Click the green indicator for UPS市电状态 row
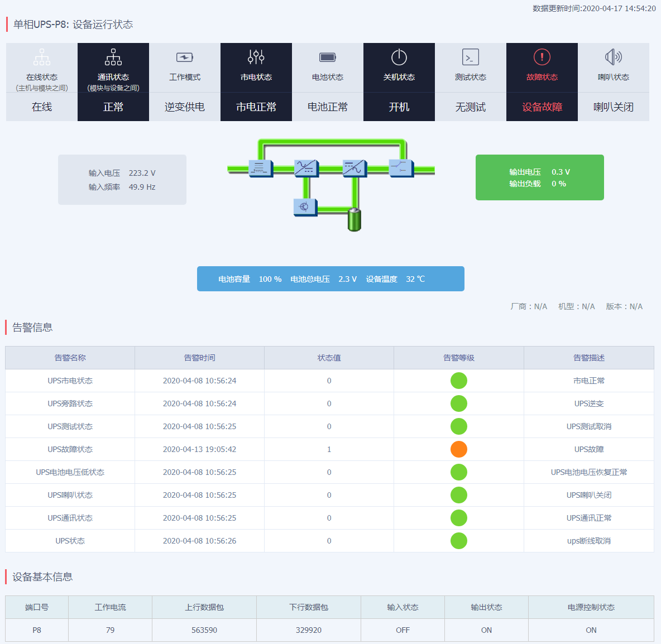661x644 pixels. click(x=459, y=381)
